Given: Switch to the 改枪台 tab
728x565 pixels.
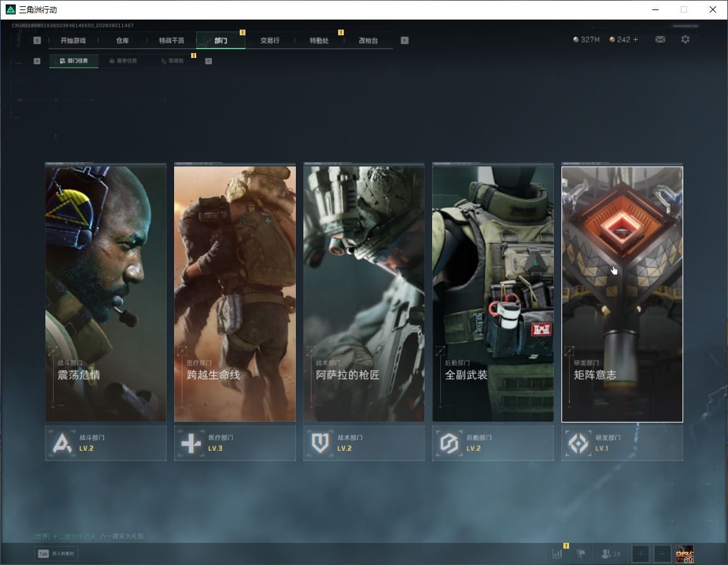Looking at the screenshot, I should coord(368,40).
